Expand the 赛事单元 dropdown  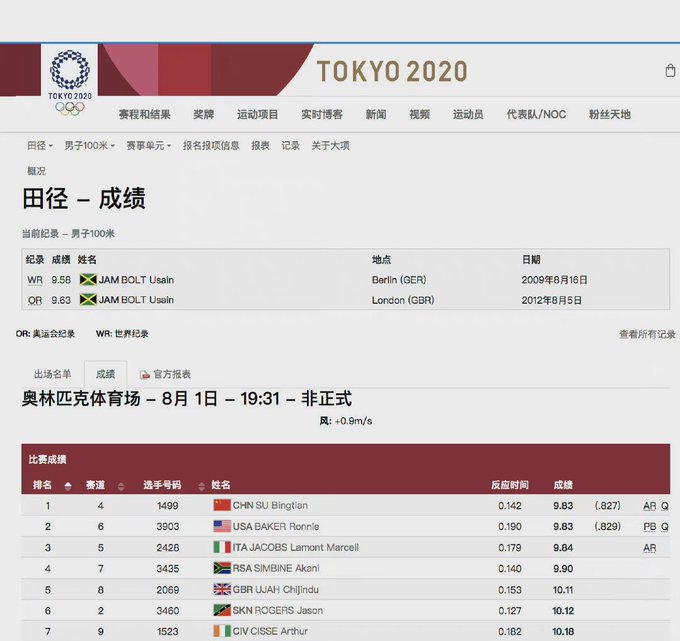(149, 146)
